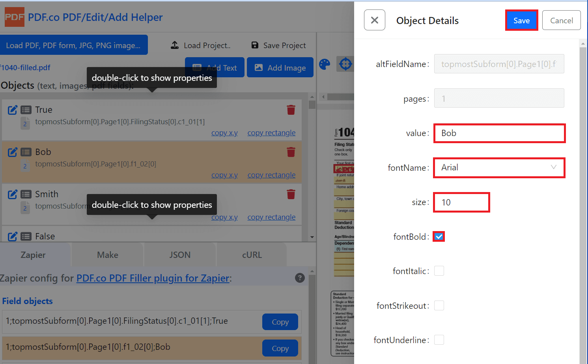This screenshot has height=364, width=588.
Task: Click the crosshair target icon
Action: tap(345, 64)
